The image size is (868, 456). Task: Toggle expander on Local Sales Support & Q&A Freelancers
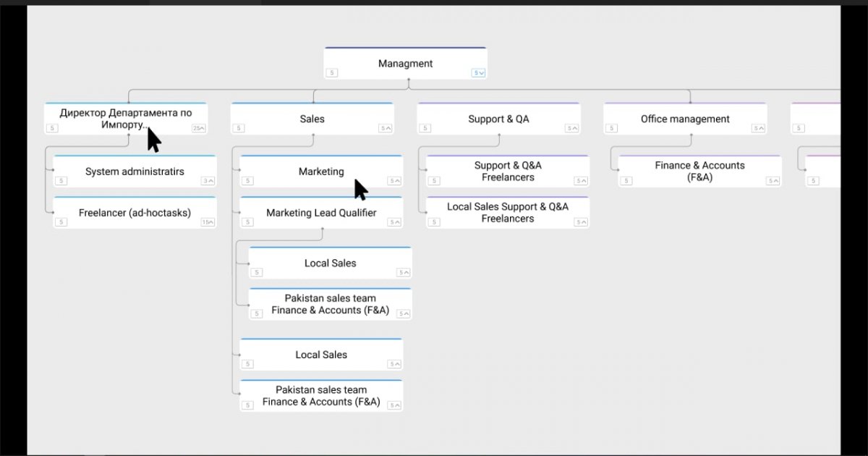coord(582,222)
